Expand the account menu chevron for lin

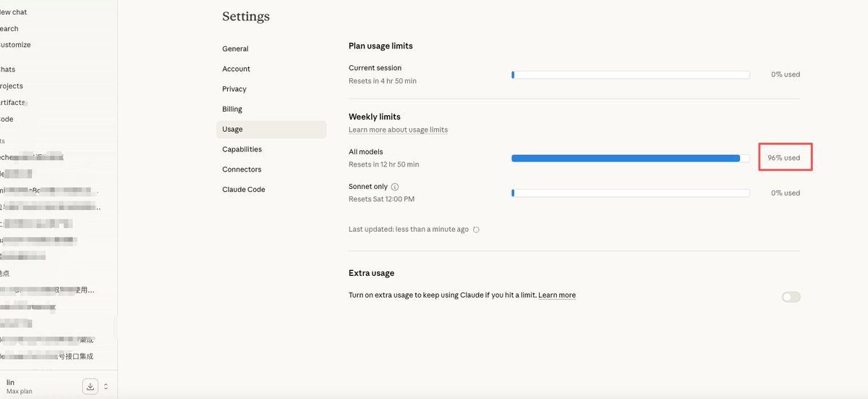point(106,387)
